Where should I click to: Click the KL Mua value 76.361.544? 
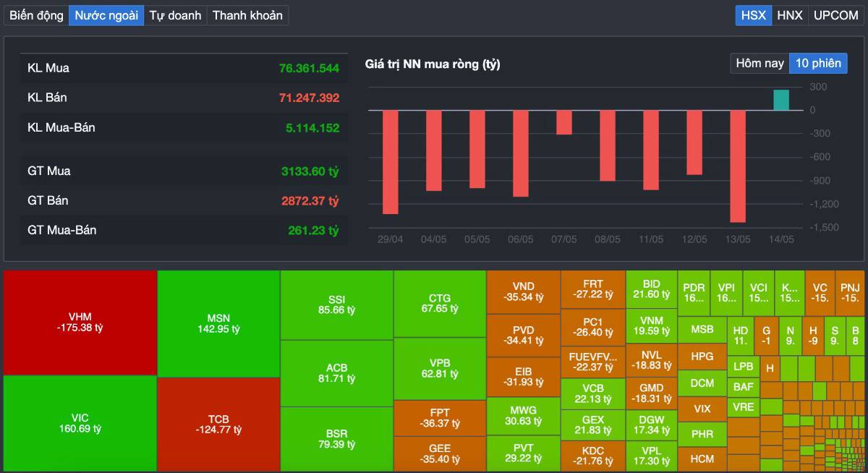pos(309,69)
